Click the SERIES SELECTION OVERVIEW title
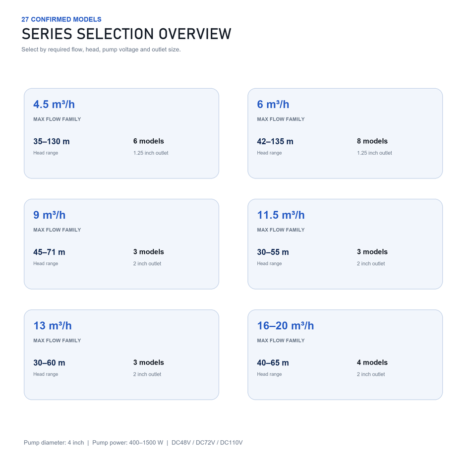Viewport: 476px width, 476px height. coord(126,34)
